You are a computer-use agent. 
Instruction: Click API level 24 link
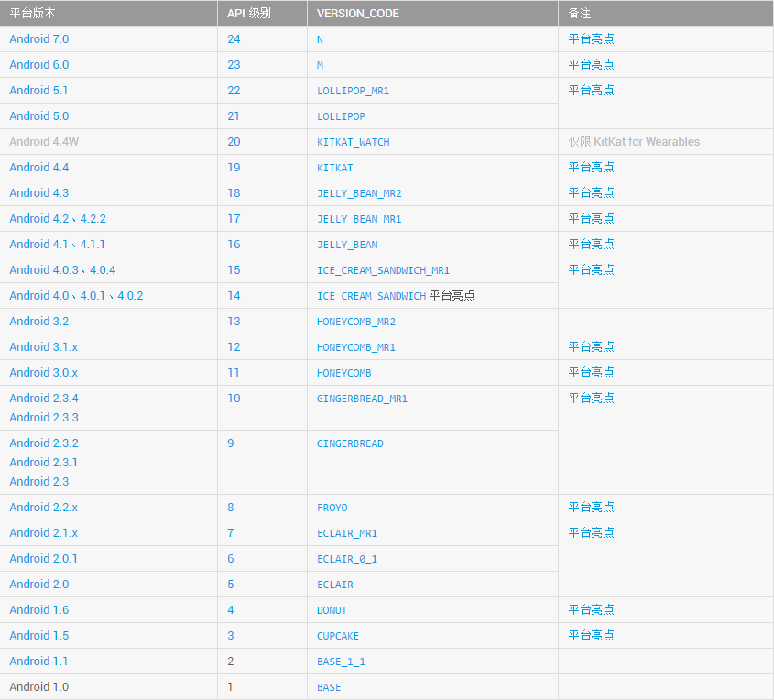click(234, 39)
